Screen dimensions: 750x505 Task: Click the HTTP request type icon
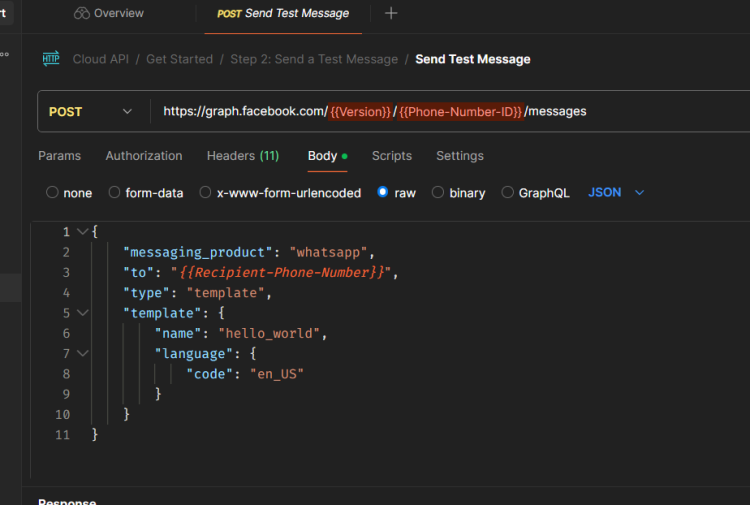[x=51, y=59]
